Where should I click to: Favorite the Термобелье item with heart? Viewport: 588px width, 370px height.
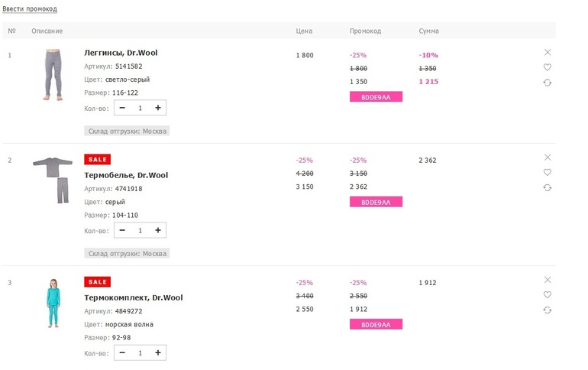[x=548, y=172]
